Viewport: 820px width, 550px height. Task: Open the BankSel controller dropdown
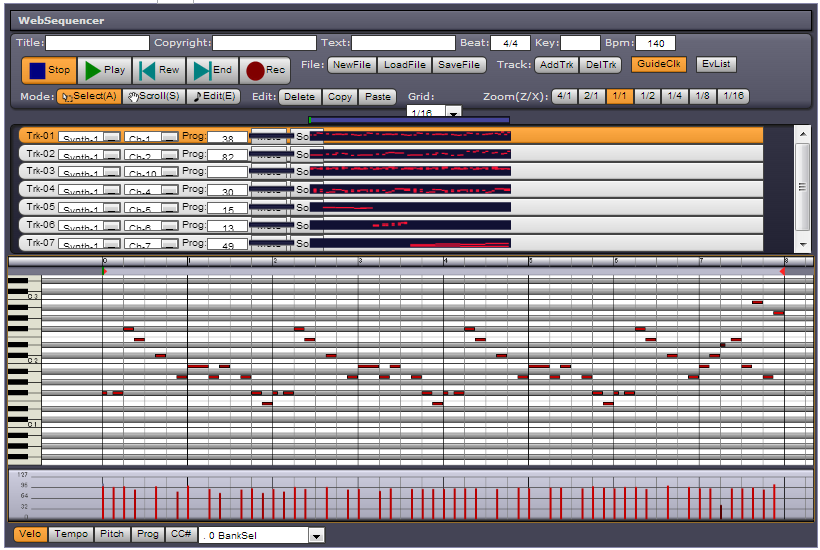(x=316, y=536)
